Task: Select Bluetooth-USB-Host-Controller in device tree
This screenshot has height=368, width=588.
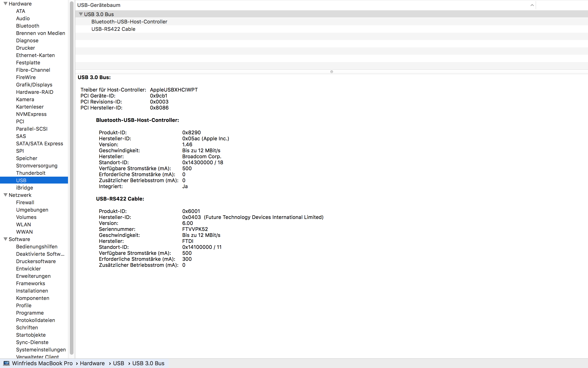Action: click(129, 22)
